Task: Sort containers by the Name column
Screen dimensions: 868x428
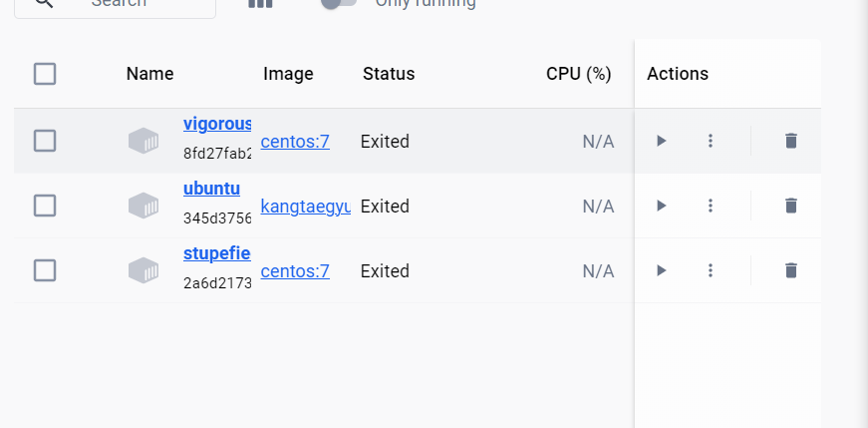Action: click(149, 74)
